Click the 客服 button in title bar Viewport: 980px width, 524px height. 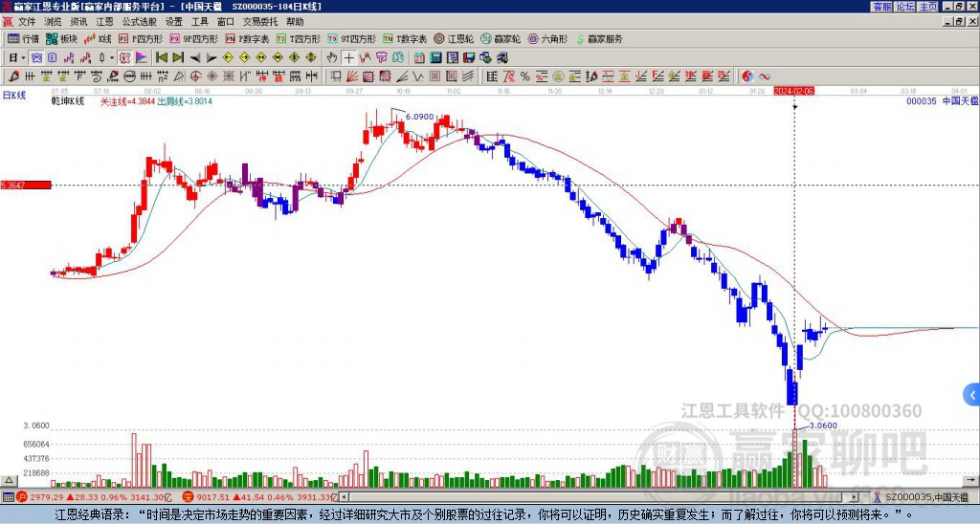(881, 7)
